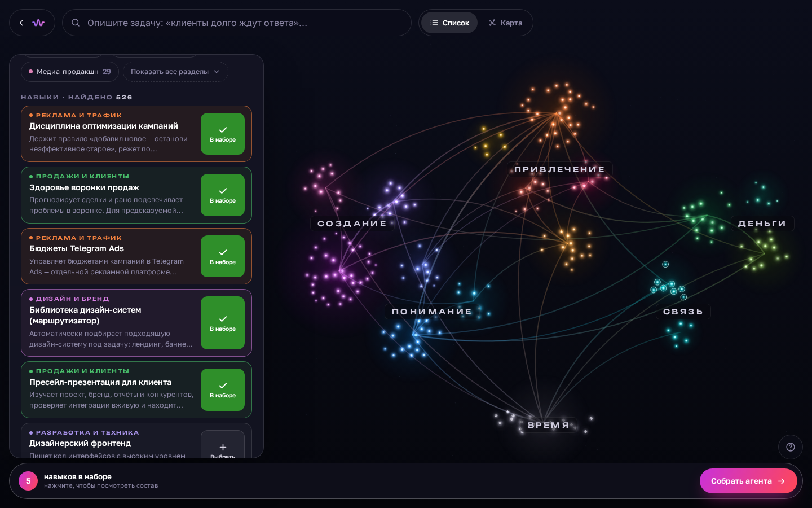Switch to the Карта tab

click(x=505, y=23)
